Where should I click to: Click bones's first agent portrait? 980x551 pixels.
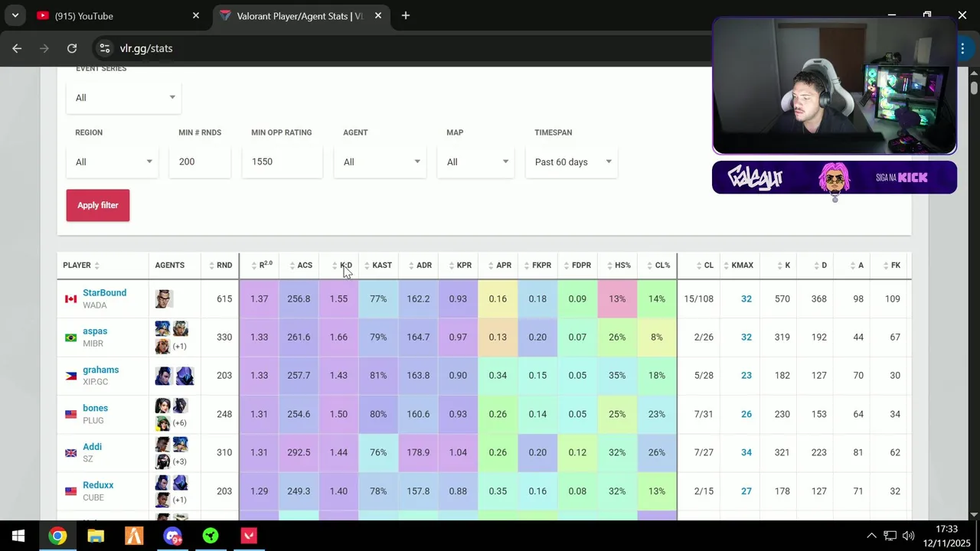pyautogui.click(x=162, y=406)
